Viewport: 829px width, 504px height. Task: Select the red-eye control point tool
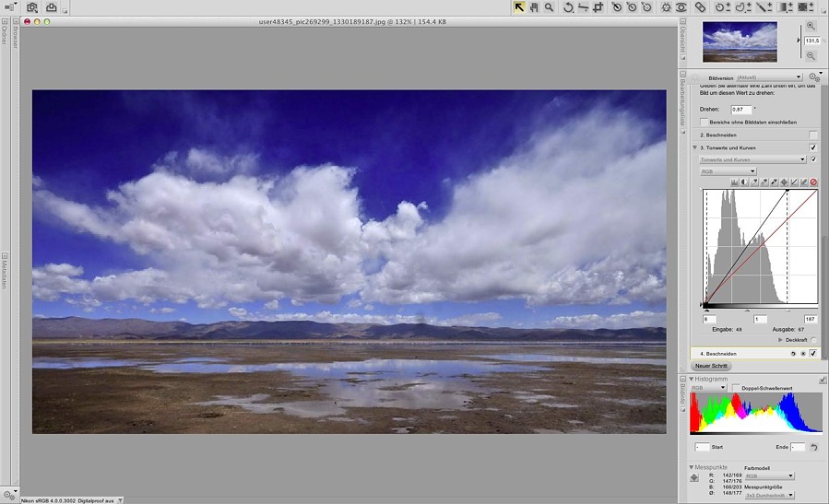[681, 7]
